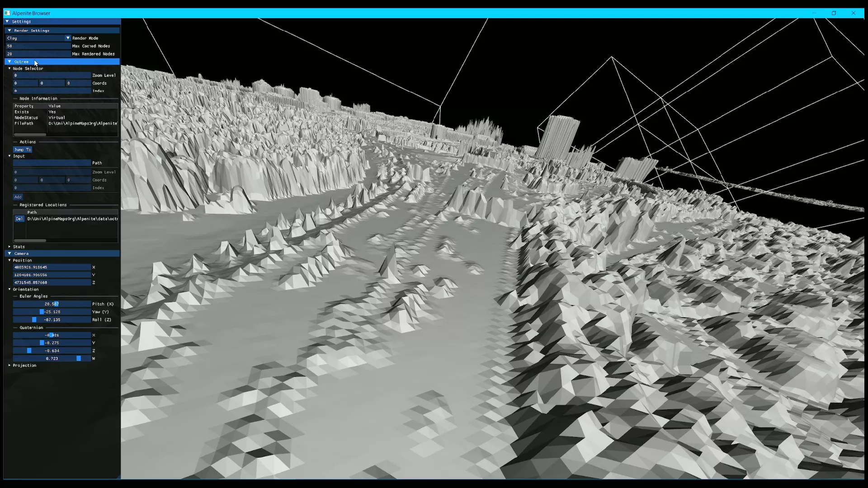The image size is (868, 488).
Task: Click the Add button
Action: click(x=18, y=197)
